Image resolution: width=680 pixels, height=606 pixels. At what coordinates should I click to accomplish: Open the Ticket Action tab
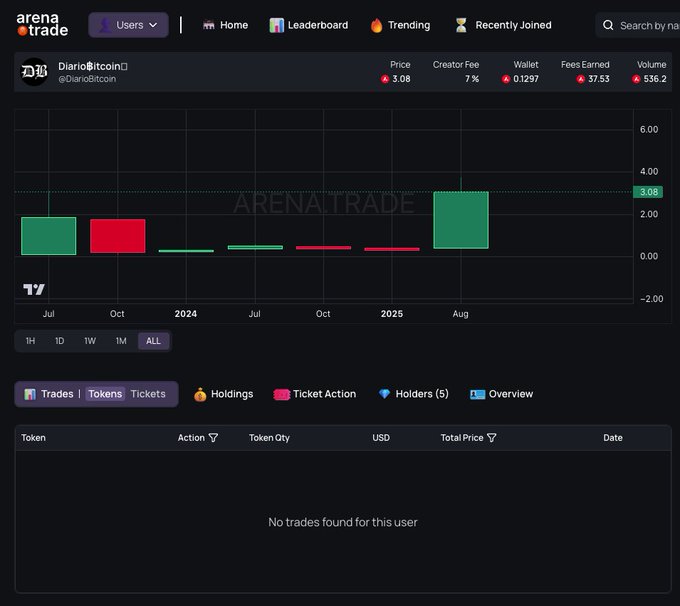click(x=315, y=394)
